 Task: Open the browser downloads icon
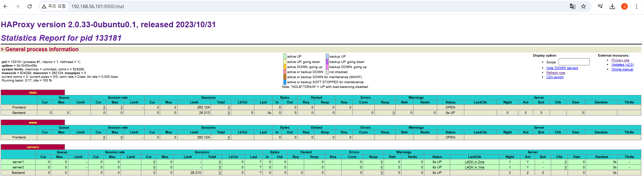click(612, 6)
